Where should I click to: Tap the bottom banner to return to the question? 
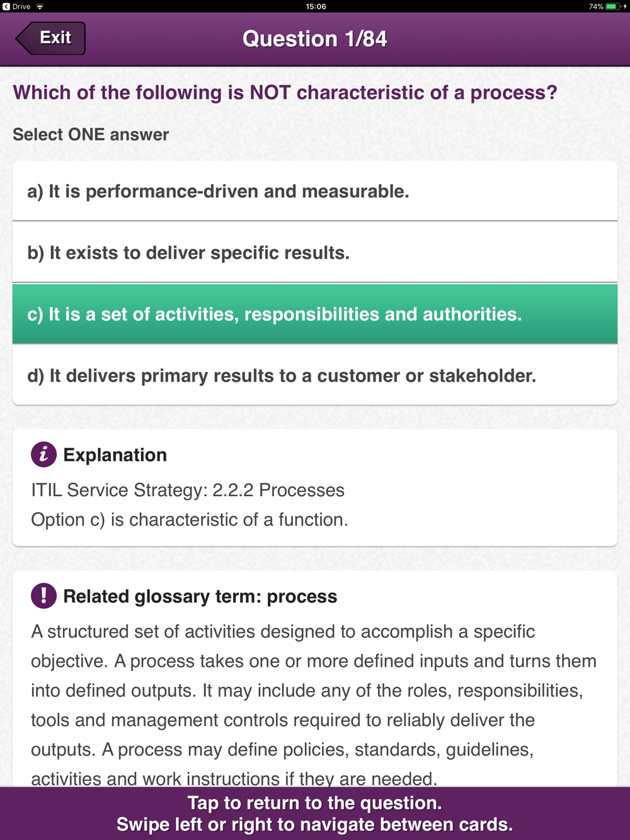314,814
